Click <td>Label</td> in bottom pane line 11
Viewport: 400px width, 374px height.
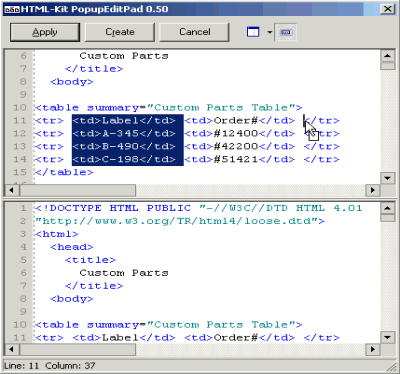[124, 338]
